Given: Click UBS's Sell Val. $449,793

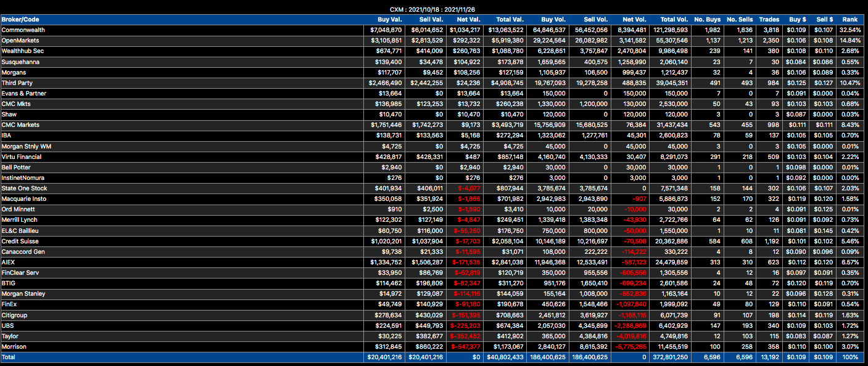Looking at the screenshot, I should point(429,326).
